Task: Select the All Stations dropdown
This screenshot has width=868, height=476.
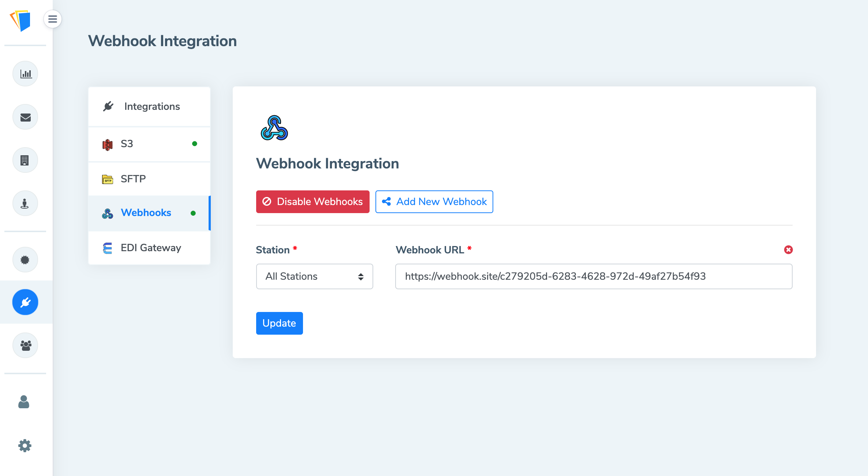Action: pos(314,276)
